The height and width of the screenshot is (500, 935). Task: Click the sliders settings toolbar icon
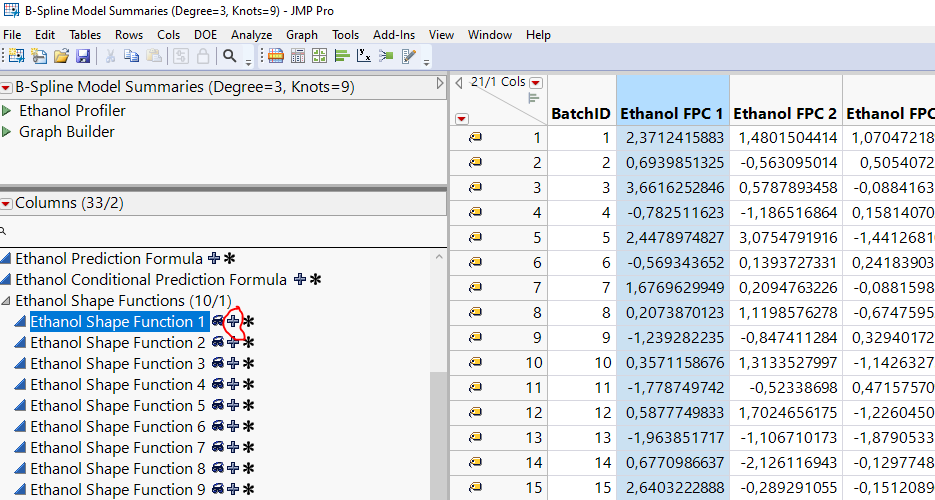coord(181,57)
